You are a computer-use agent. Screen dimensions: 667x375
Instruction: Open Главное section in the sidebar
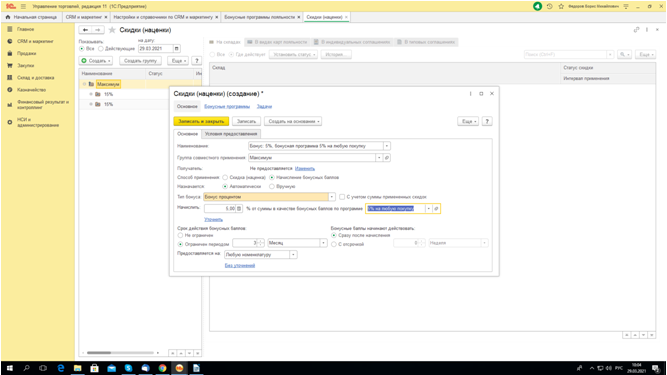tap(26, 29)
